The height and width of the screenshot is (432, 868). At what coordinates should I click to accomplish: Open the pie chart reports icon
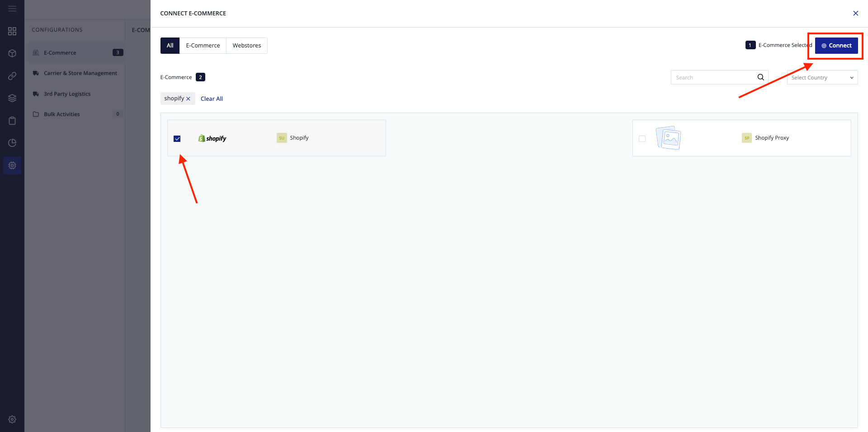pos(12,143)
